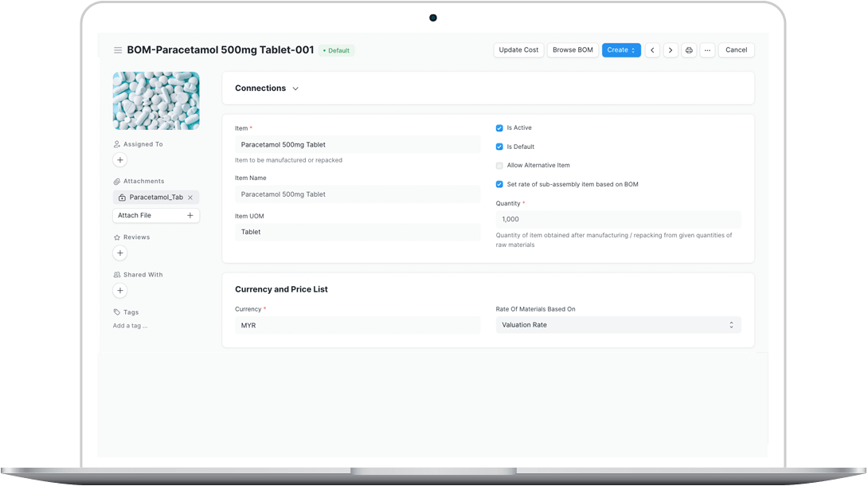Click the printer icon to print BOM
868x486 pixels.
coord(689,50)
